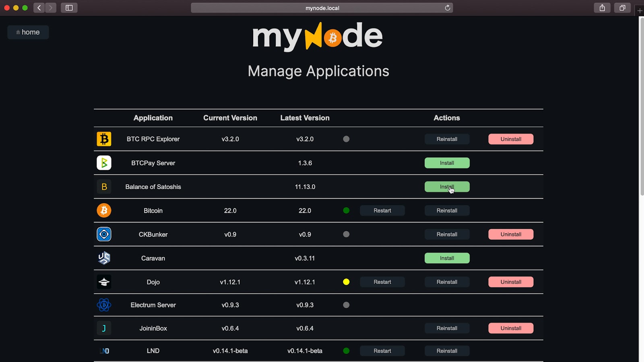
Task: Reinstall BTC RPC Explorer
Action: coord(447,139)
